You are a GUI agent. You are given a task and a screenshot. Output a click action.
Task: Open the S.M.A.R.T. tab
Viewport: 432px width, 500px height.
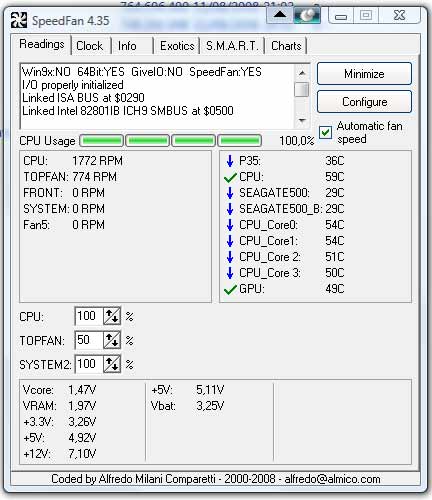click(x=232, y=46)
